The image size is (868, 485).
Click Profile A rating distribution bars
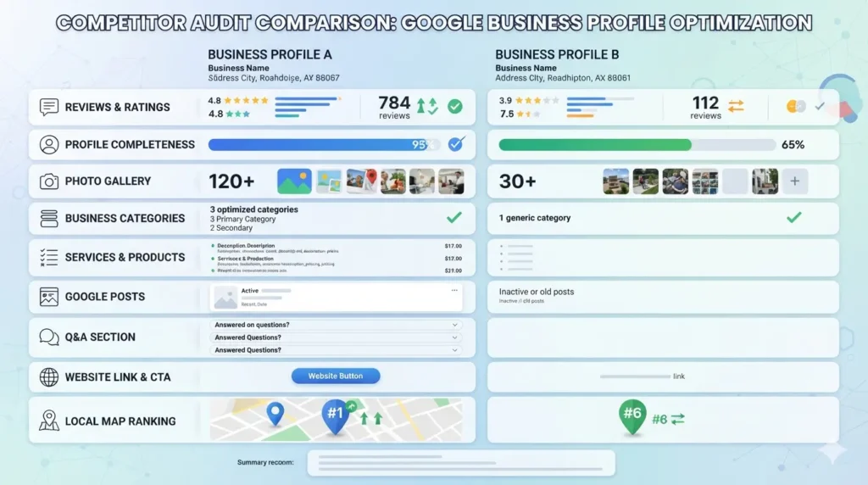[308, 107]
